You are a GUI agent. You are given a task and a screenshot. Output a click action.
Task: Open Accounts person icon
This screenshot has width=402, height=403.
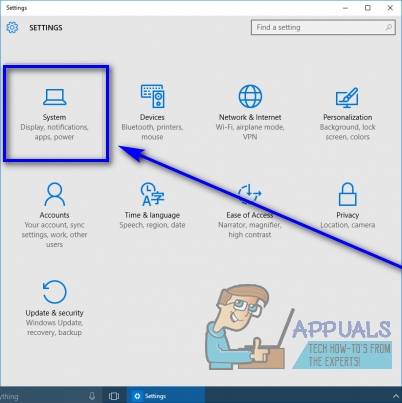click(55, 194)
